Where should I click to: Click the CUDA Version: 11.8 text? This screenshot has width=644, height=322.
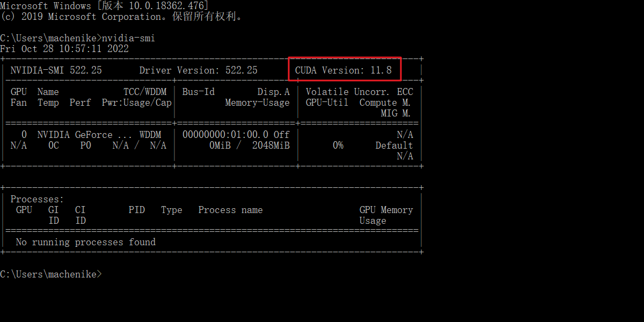343,70
